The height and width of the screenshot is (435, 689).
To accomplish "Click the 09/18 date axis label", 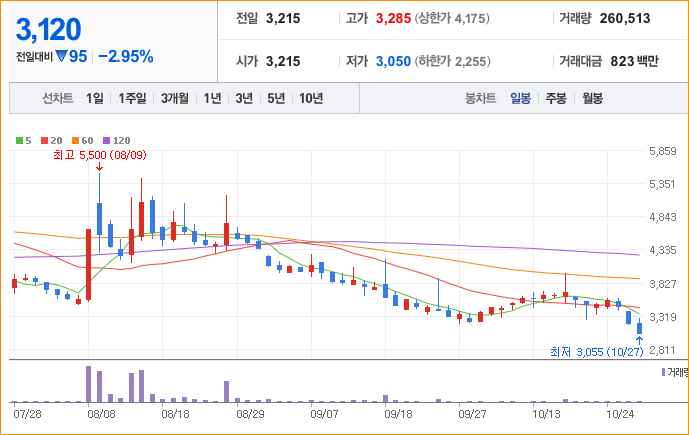I will pos(399,414).
